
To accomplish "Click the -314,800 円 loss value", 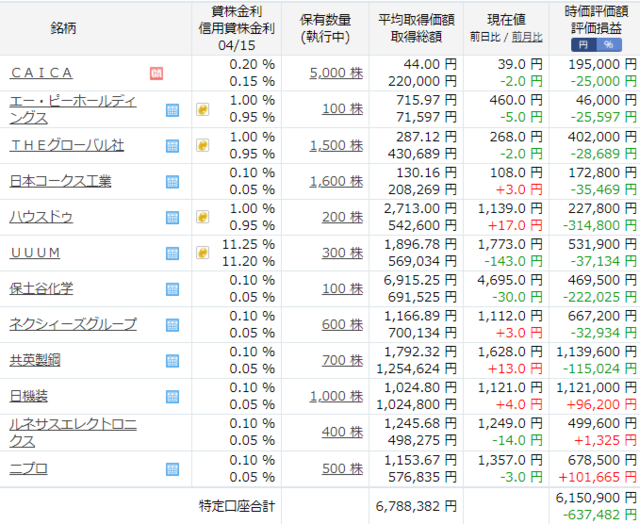I will click(x=600, y=225).
